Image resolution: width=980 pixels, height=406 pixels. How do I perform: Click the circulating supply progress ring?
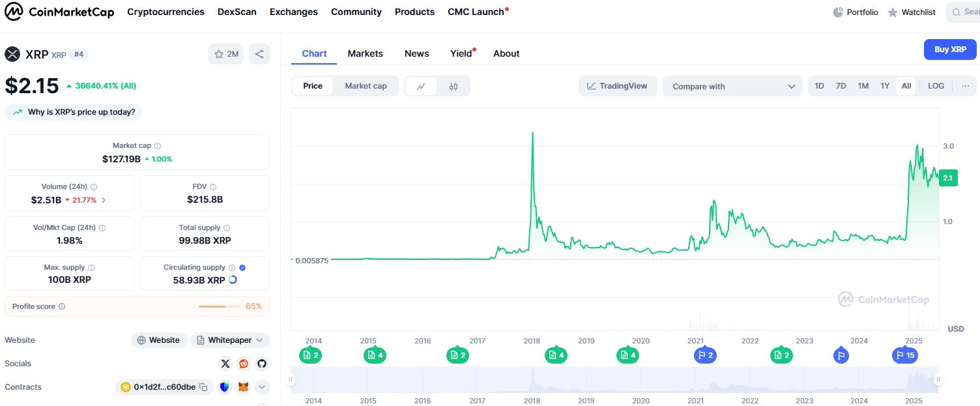233,280
